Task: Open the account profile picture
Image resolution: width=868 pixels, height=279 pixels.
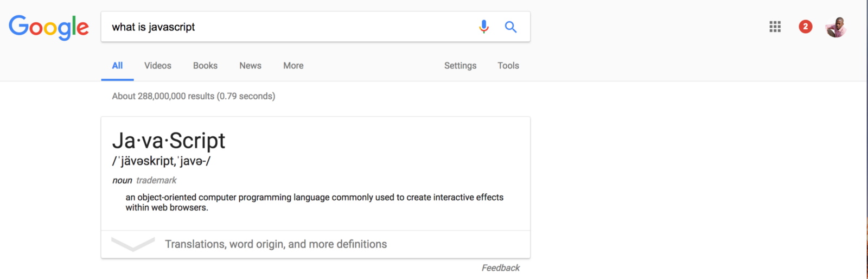Action: (x=835, y=27)
